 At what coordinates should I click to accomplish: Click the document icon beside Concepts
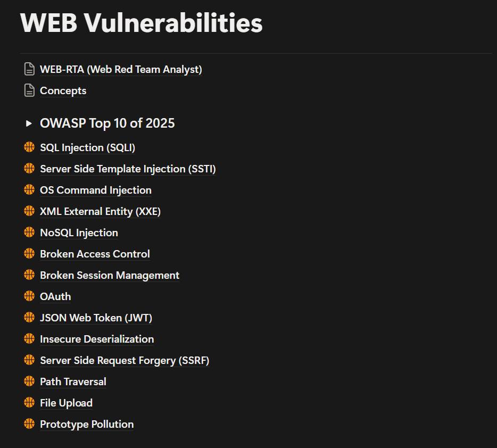29,90
